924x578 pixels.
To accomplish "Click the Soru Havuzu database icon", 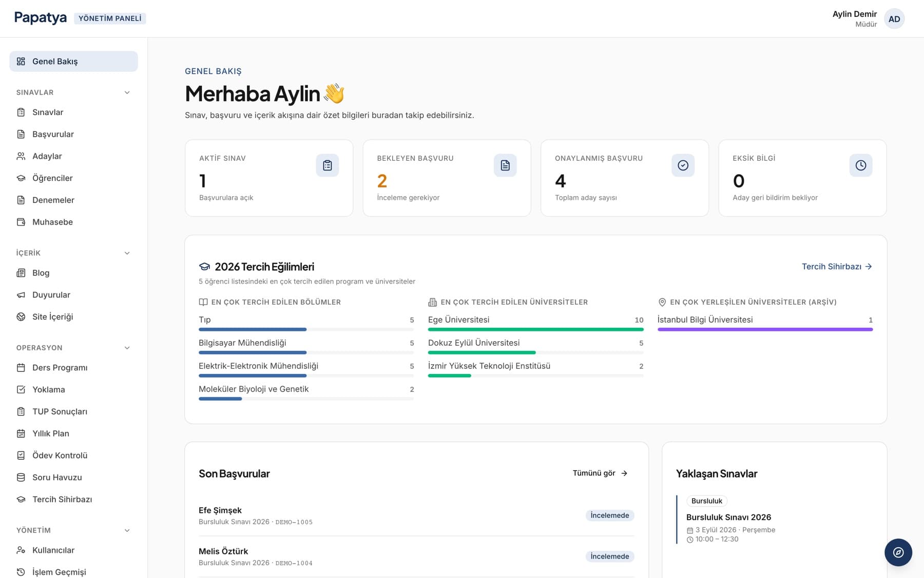I will click(x=21, y=478).
